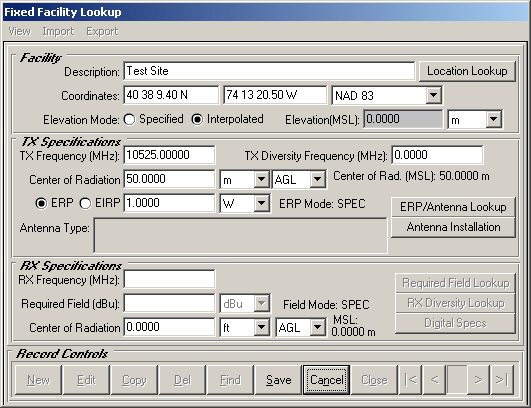Click the Copy record button
Viewport: 531px width, 408px height.
(x=134, y=380)
